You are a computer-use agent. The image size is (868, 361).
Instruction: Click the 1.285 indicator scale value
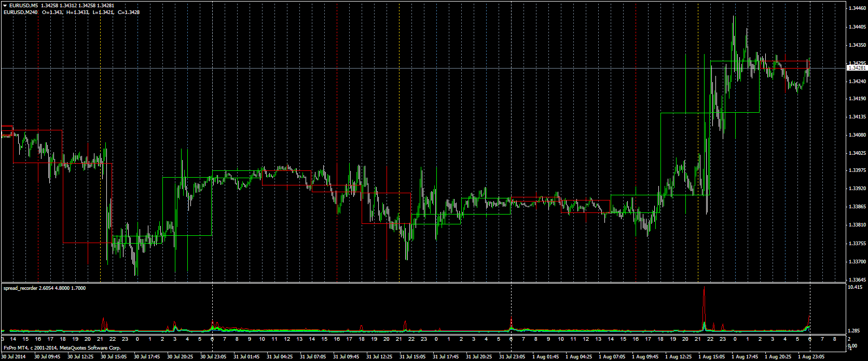855,331
